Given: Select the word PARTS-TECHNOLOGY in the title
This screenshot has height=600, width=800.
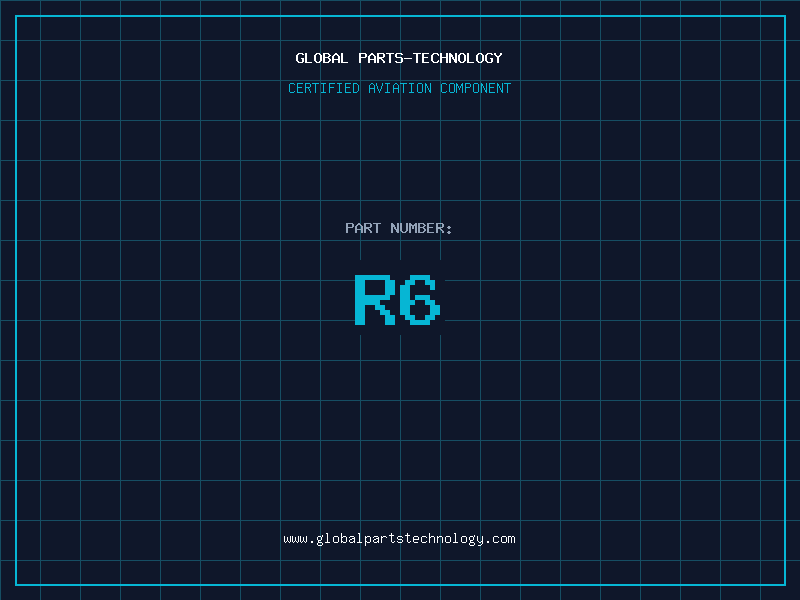Looking at the screenshot, I should [x=430, y=59].
